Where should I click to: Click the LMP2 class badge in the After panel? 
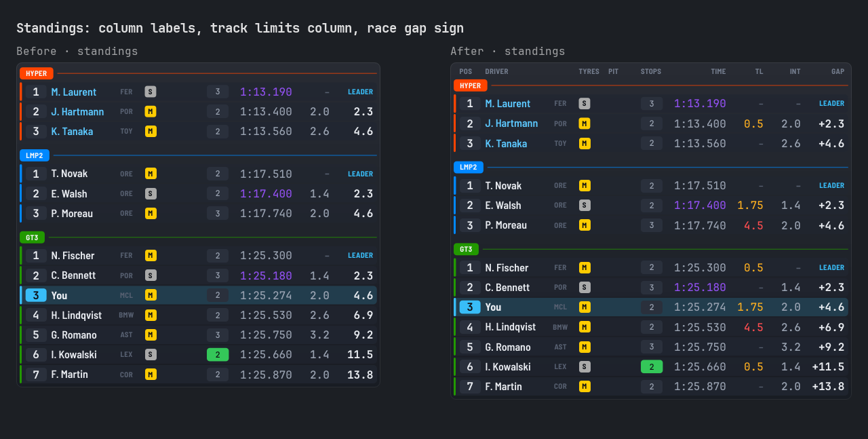click(469, 167)
